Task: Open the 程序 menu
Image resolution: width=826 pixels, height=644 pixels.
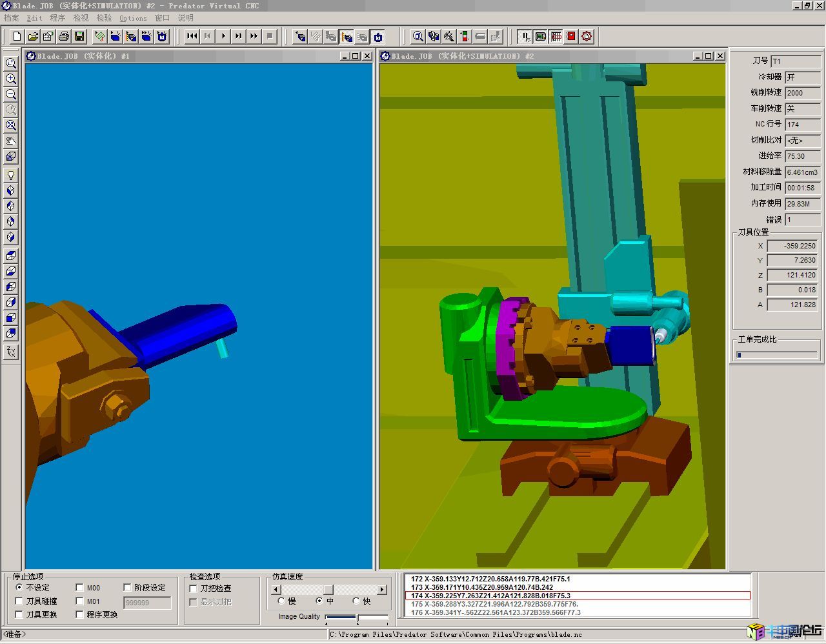Action: pyautogui.click(x=57, y=18)
